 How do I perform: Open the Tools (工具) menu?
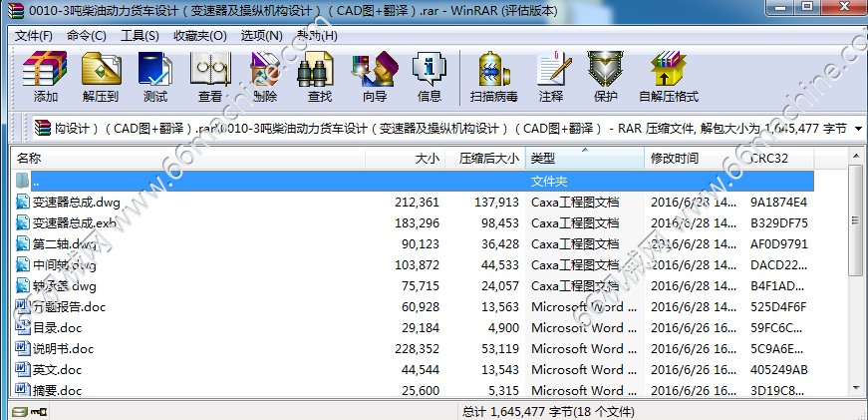tap(141, 36)
